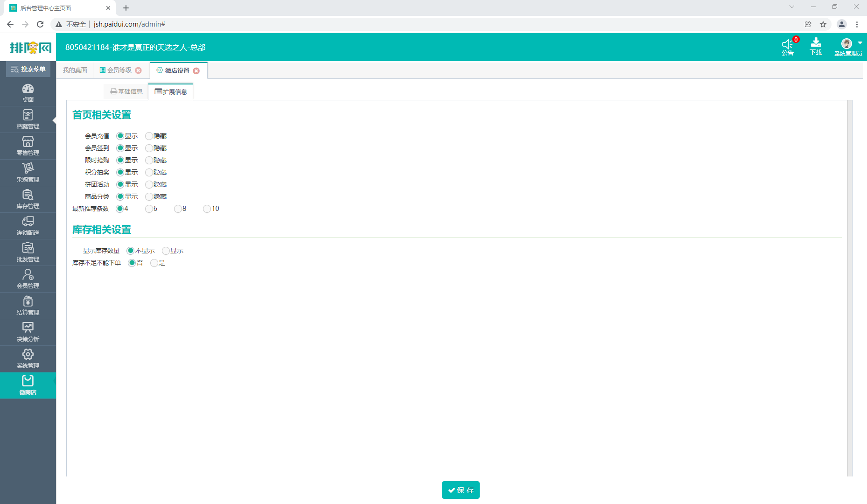The image size is (867, 504).
Task: Open the Chrome three-dot menu
Action: 857,24
